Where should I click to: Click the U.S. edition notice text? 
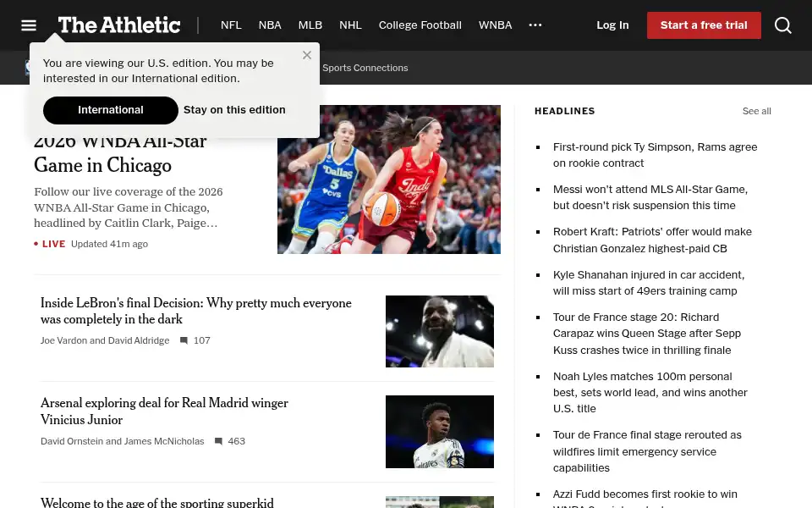point(158,70)
